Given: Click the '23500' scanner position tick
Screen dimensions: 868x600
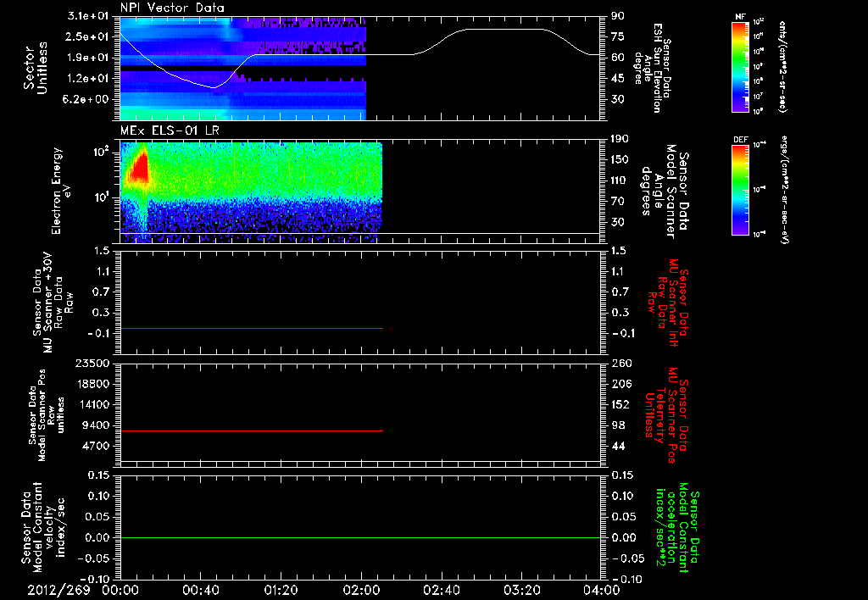Looking at the screenshot, I should point(92,363).
